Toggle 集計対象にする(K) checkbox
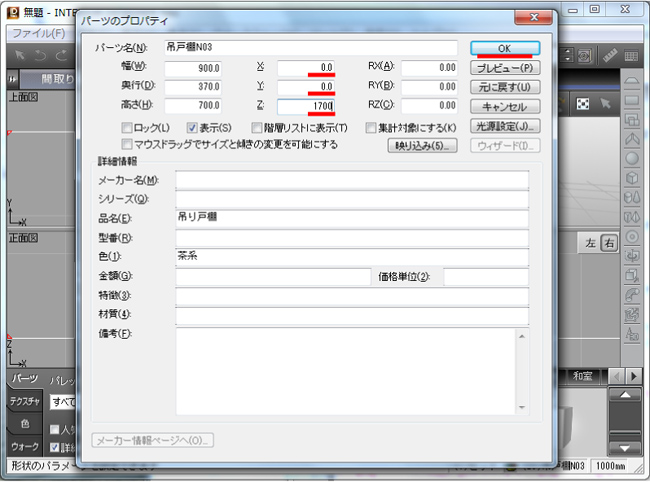 tap(370, 128)
